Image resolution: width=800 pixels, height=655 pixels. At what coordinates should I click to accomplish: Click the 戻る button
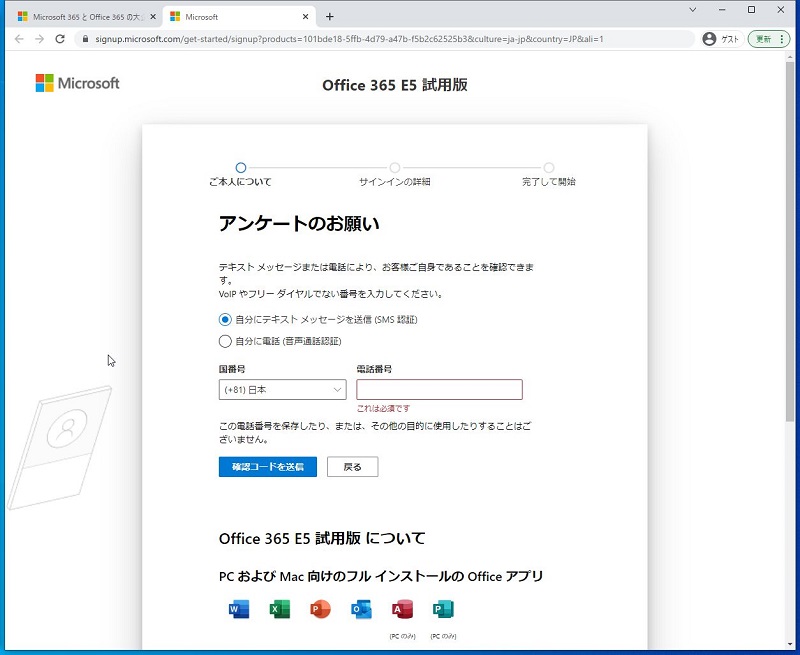coord(353,467)
